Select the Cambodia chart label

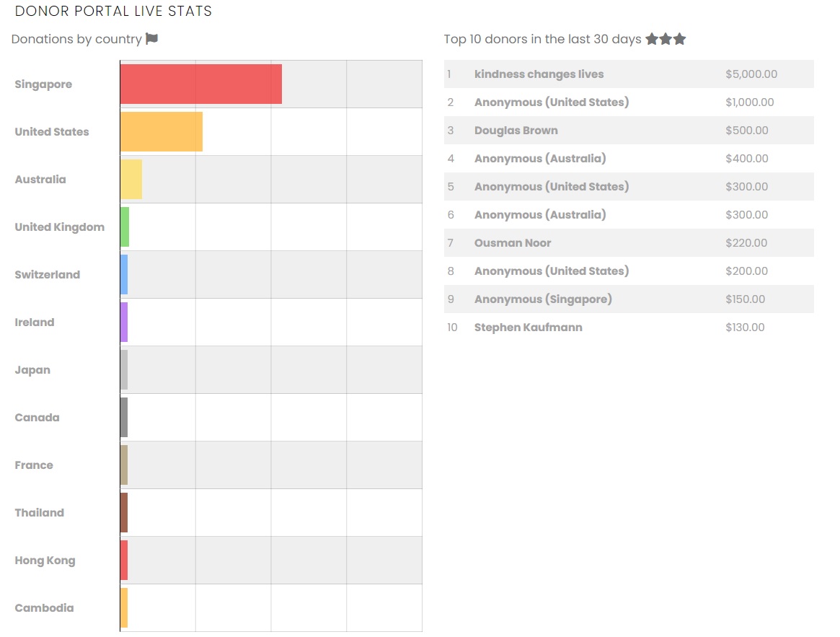point(45,608)
